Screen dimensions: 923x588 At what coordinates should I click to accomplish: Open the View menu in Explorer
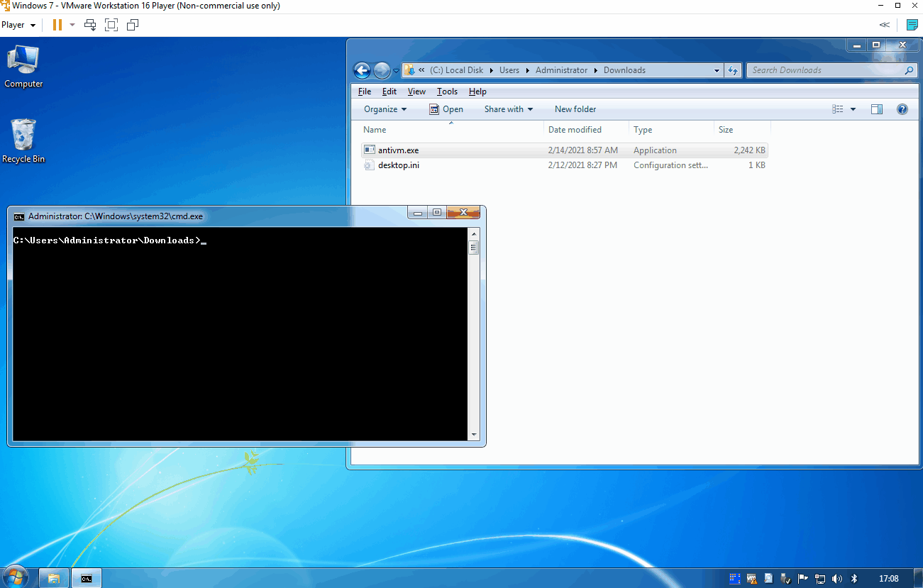coord(416,91)
